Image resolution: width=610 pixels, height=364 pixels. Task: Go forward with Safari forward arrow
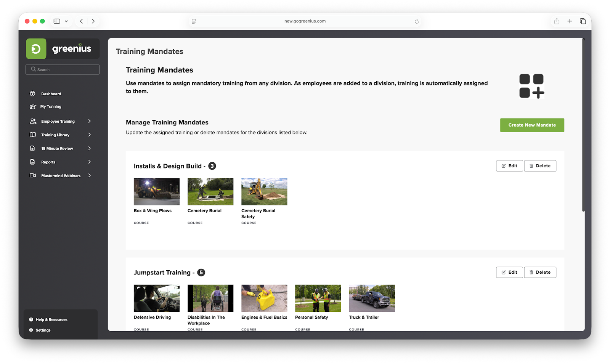coord(93,21)
